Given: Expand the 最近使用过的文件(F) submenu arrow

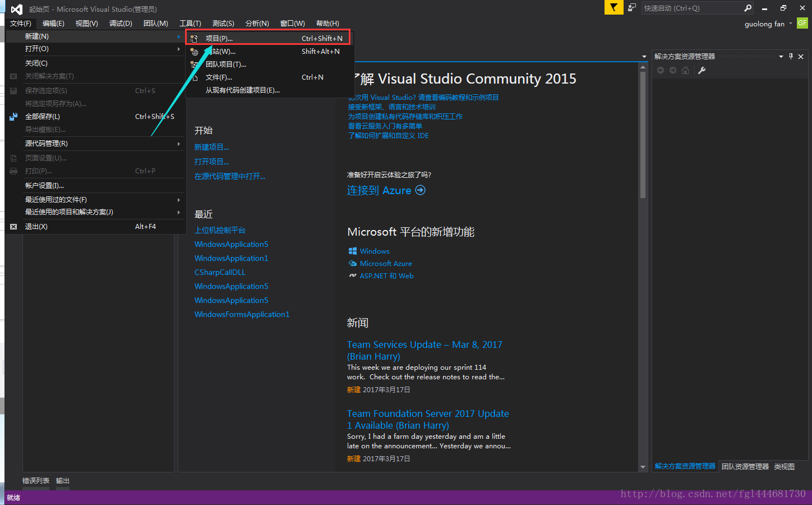Looking at the screenshot, I should tap(179, 200).
